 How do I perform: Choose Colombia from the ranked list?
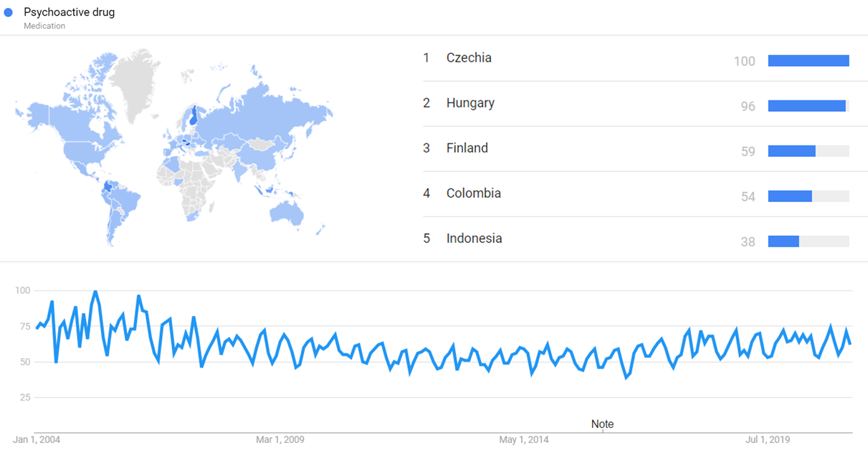click(473, 194)
